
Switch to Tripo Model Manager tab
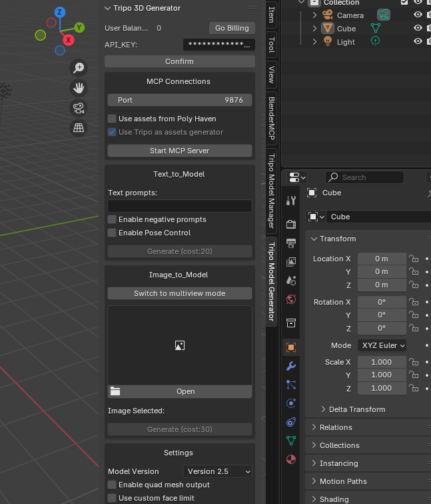[x=272, y=191]
